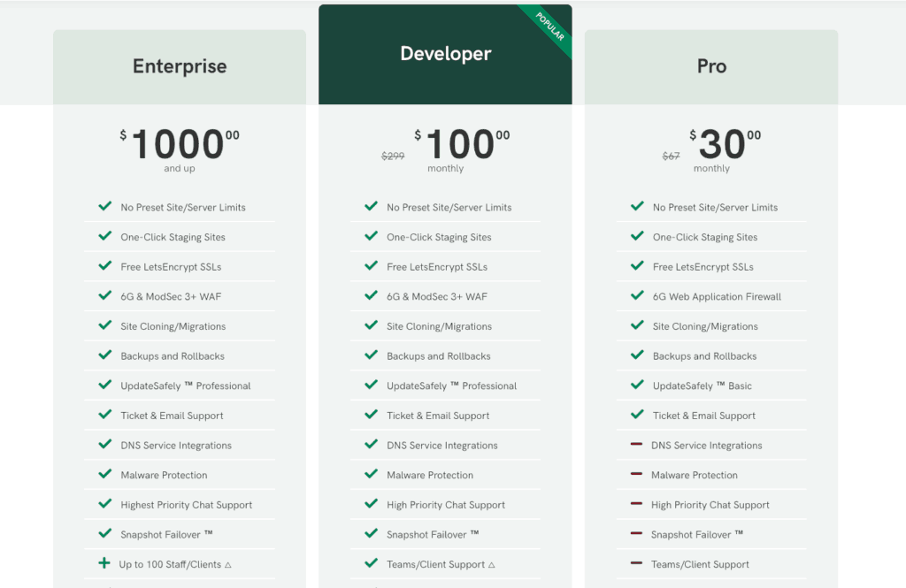Click Developer's Free LetsEncrypt SSLs feature
This screenshot has width=906, height=588.
click(436, 267)
